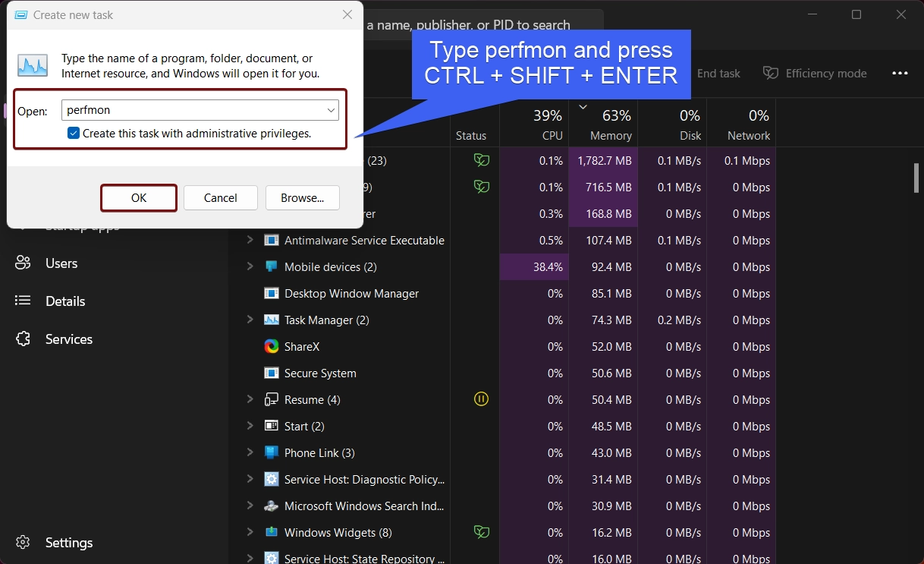Close the Create new task dialog
Image resolution: width=924 pixels, height=564 pixels.
[347, 15]
